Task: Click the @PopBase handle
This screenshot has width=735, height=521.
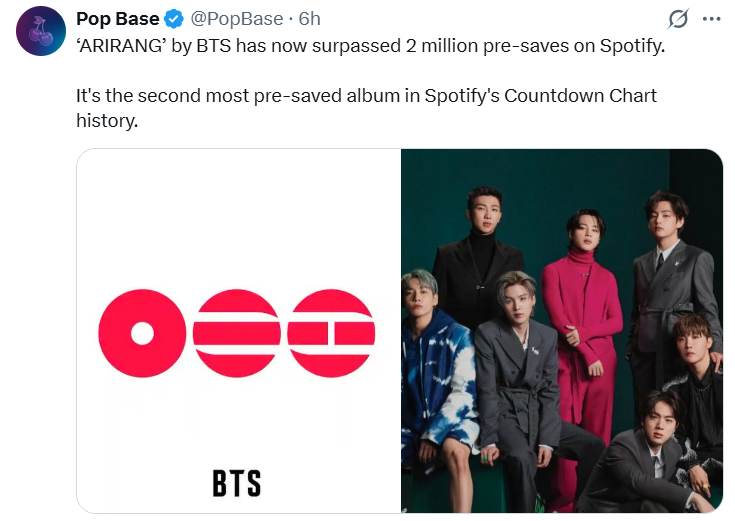Action: pos(237,19)
